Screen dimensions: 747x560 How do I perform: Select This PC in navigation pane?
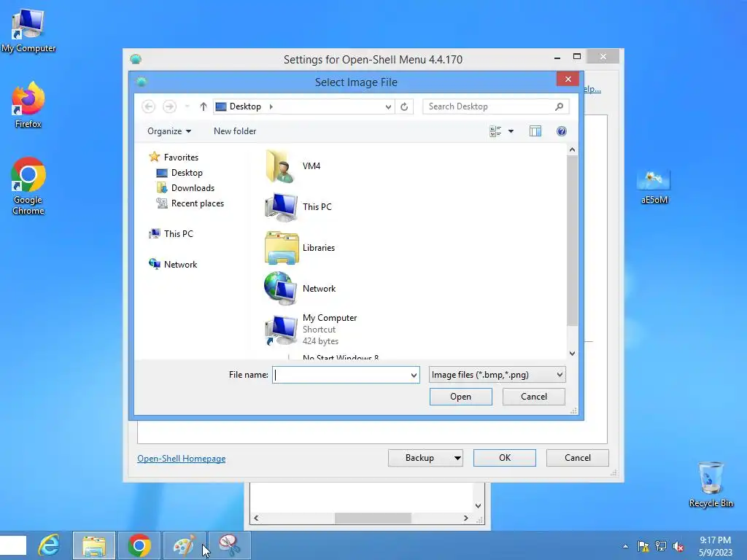171,234
